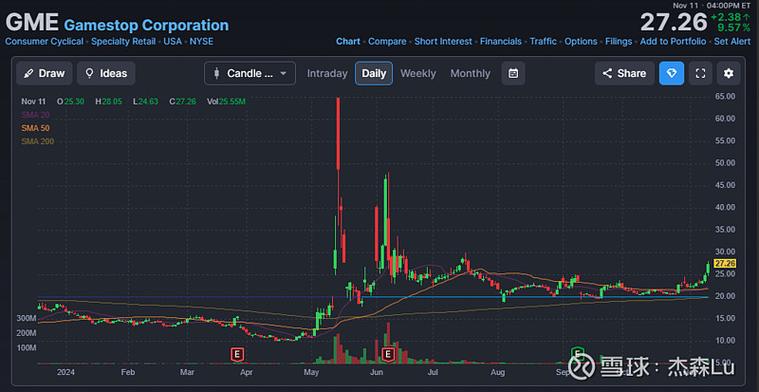
Task: Click the 300M volume axis label
Action: [28, 318]
